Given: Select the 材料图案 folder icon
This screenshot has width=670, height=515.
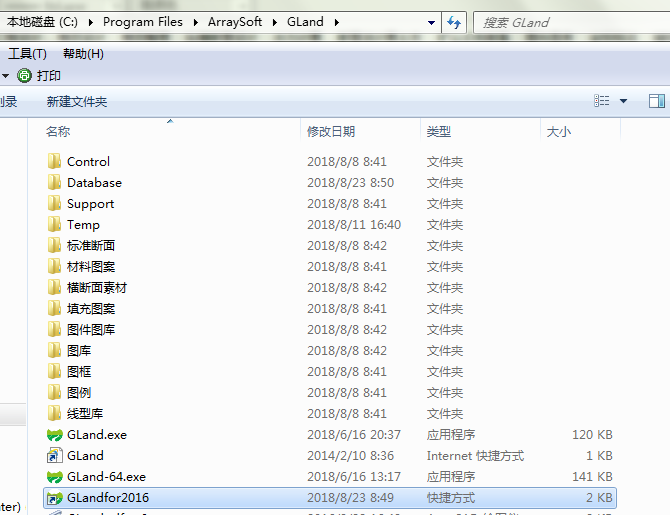Looking at the screenshot, I should click(x=54, y=266).
